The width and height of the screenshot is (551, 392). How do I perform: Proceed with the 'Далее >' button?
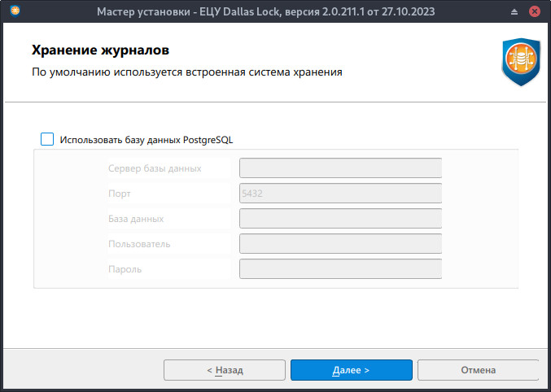351,370
